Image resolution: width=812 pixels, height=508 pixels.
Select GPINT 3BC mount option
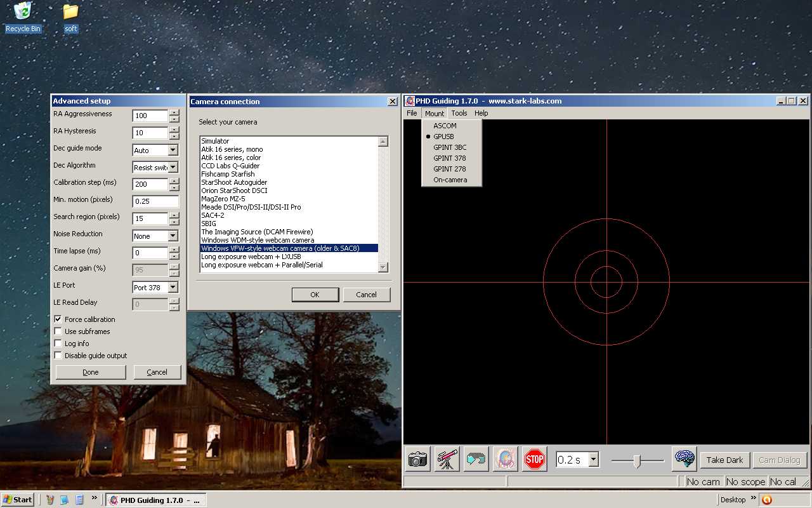[452, 147]
